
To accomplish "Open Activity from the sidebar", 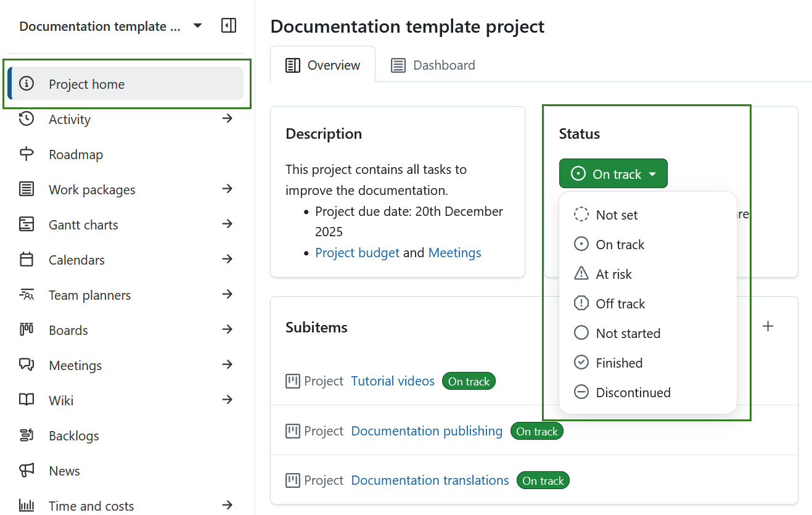I will click(70, 118).
